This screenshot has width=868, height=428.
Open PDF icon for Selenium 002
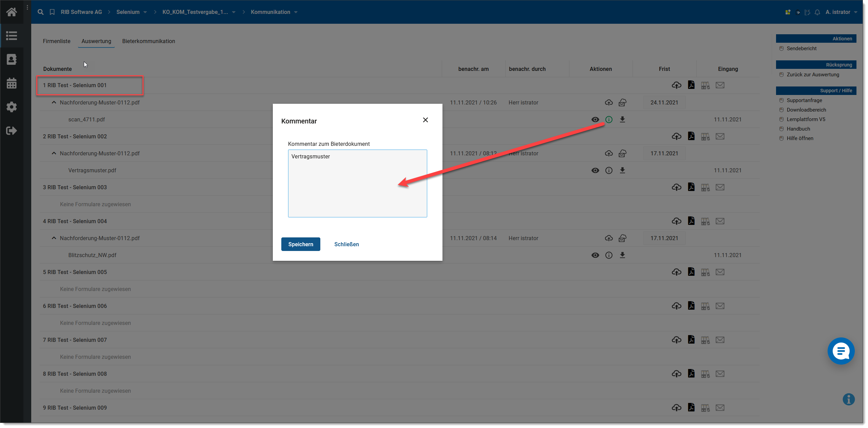click(691, 136)
